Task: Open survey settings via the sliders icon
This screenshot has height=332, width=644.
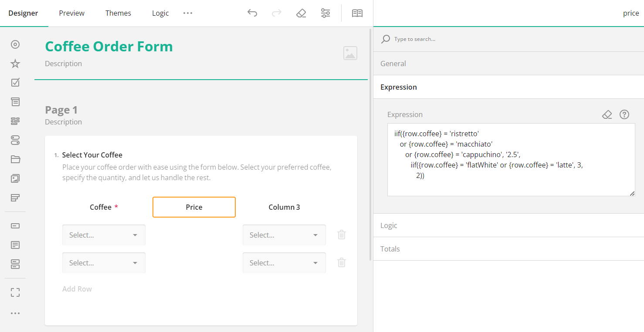Action: click(x=325, y=13)
